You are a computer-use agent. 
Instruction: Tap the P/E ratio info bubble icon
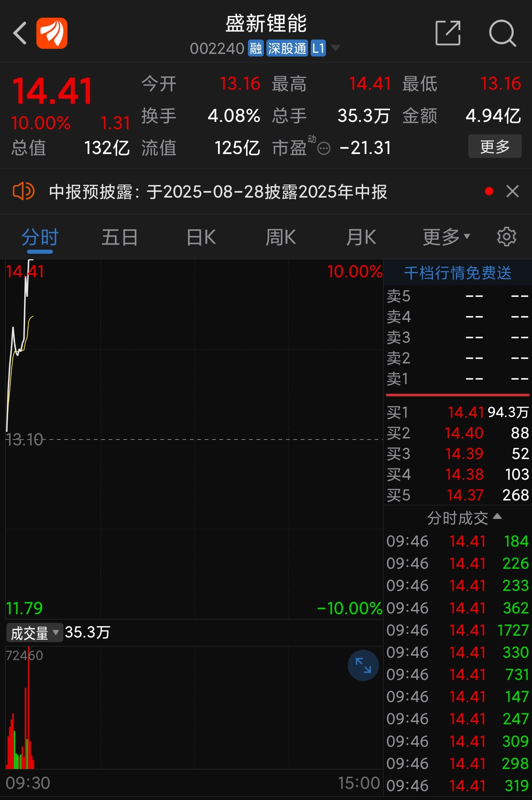[x=324, y=148]
